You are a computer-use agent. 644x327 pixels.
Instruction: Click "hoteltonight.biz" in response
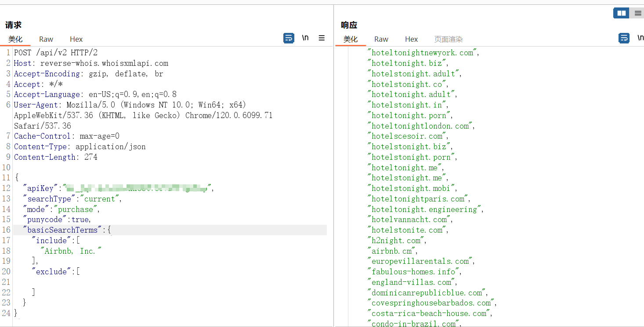click(407, 63)
